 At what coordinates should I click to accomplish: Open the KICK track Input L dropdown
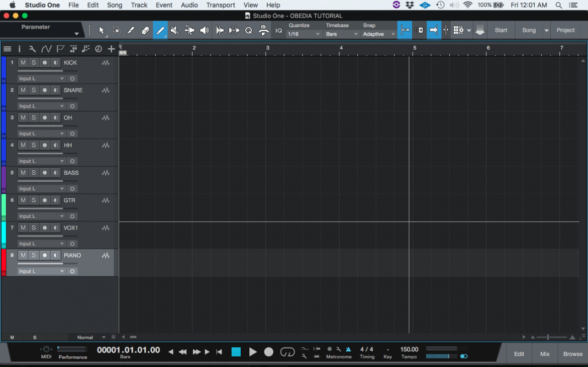pyautogui.click(x=41, y=79)
